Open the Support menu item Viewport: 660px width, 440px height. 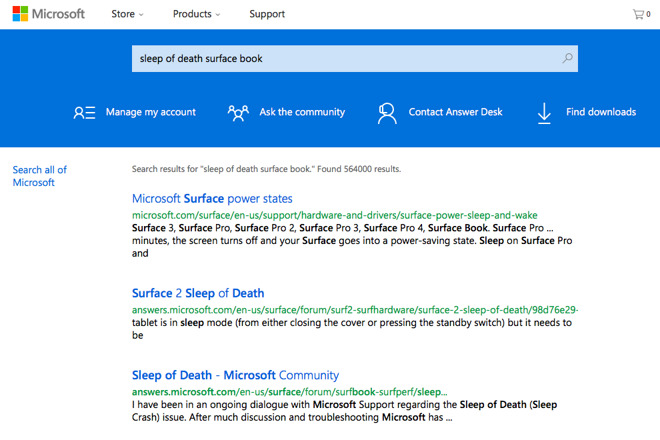(267, 14)
